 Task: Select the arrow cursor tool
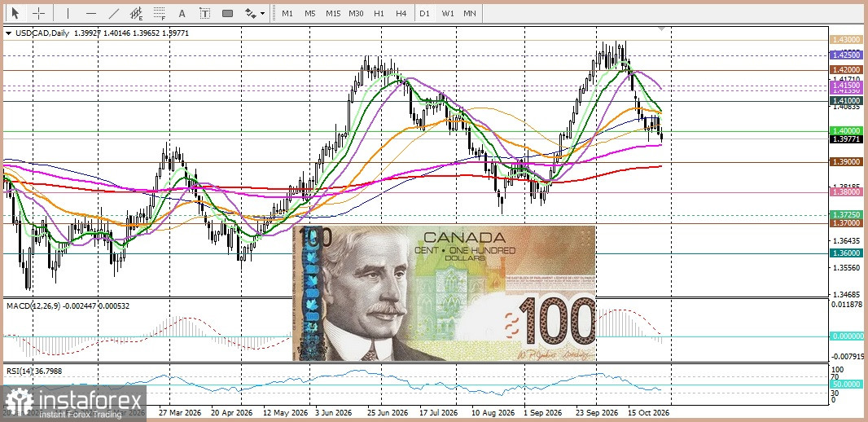tap(15, 13)
